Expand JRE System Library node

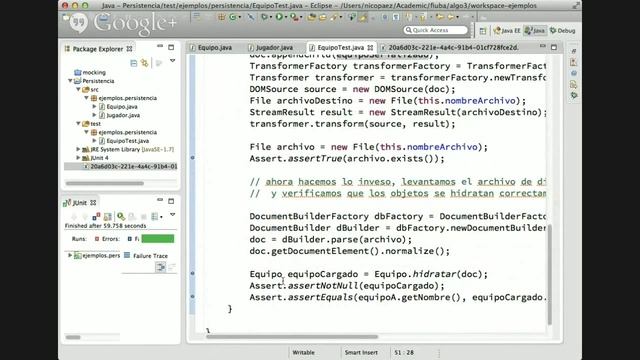click(78, 149)
